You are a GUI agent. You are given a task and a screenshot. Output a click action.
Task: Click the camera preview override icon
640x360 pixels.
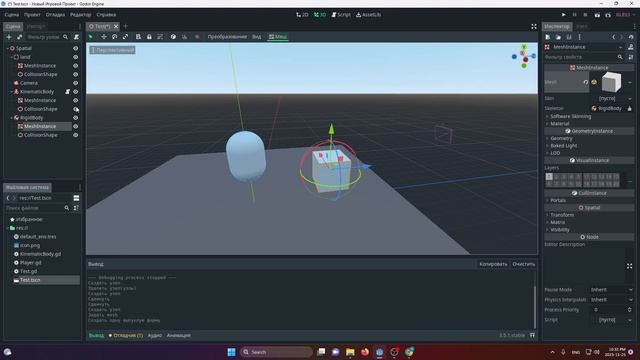(x=197, y=37)
